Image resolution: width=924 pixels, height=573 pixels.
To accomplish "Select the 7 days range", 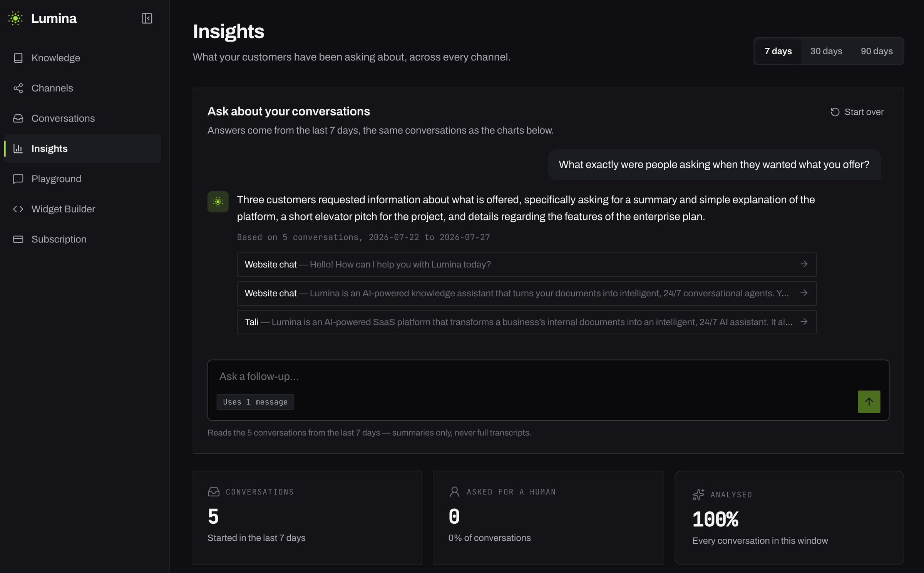I will pos(778,51).
